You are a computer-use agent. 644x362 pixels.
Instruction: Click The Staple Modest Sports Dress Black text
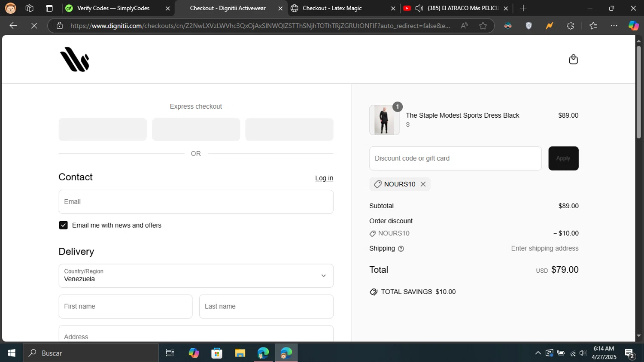click(x=462, y=115)
